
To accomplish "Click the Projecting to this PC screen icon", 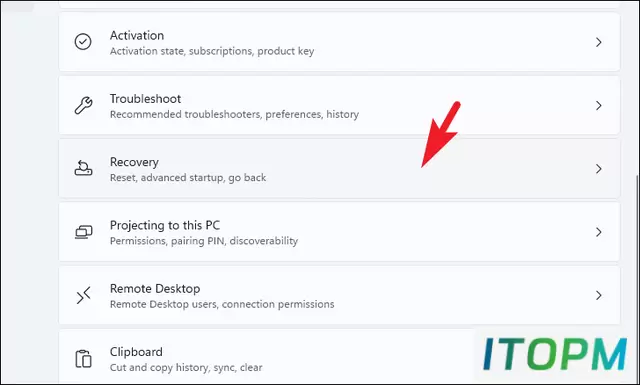I will pos(84,232).
